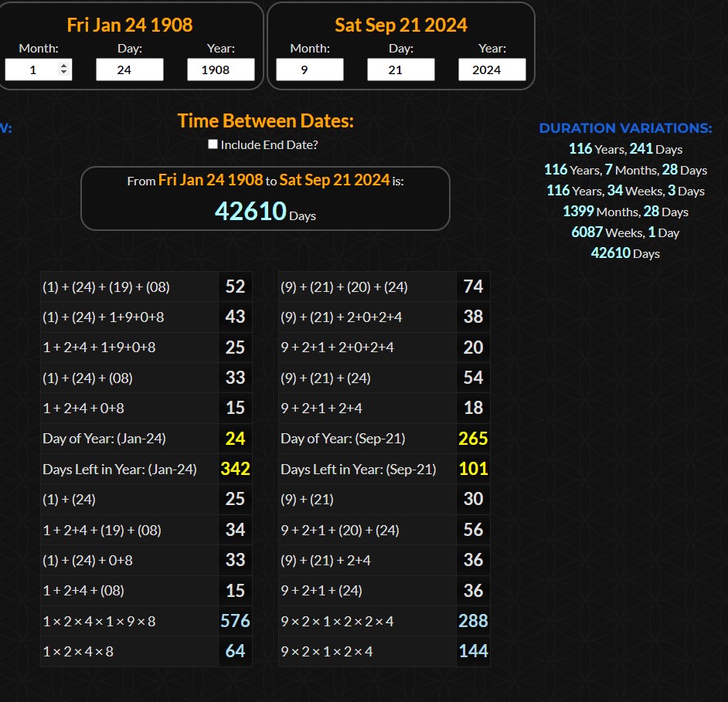728x702 pixels.
Task: Click the Duration Variations heading
Action: click(625, 128)
